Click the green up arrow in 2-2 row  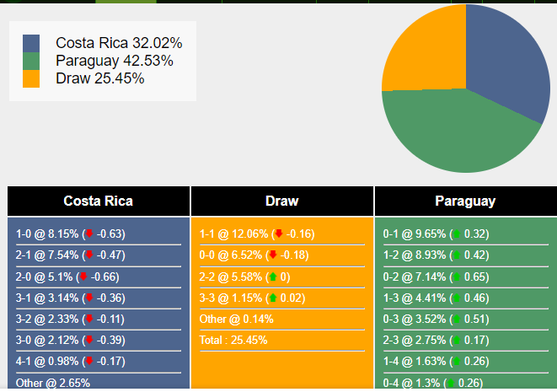pyautogui.click(x=272, y=277)
